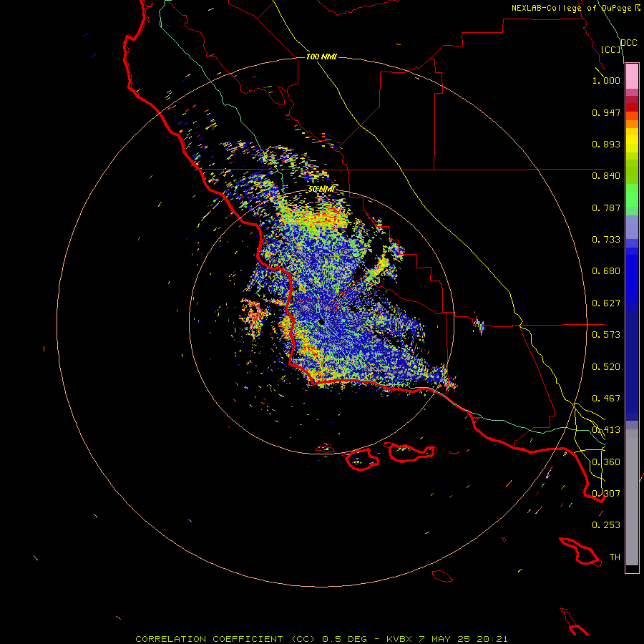644x644 pixels.
Task: Click the bright green color bar segment
Action: click(x=632, y=195)
